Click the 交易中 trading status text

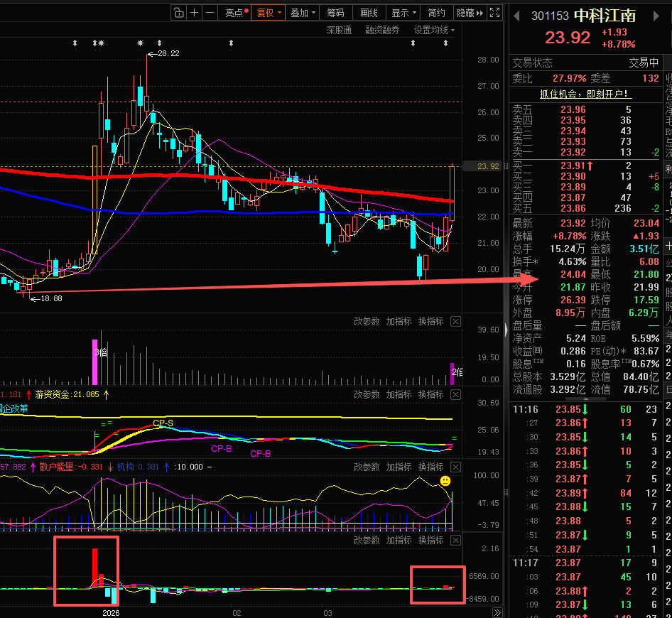644,63
